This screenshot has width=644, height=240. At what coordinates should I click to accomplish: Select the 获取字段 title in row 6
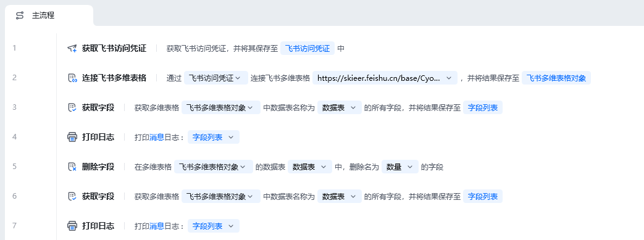(98, 196)
